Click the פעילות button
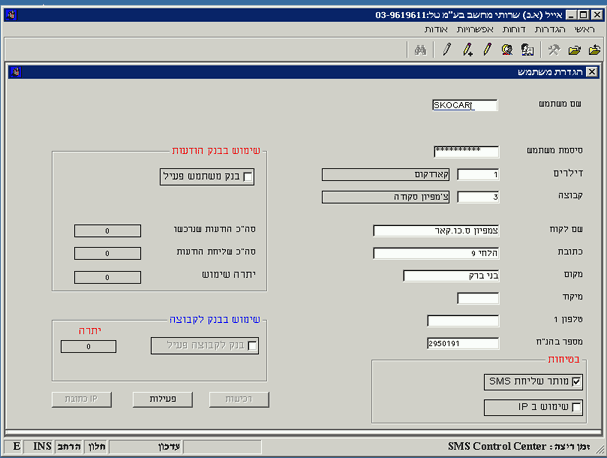Viewport: 607px width, 458px height. [x=161, y=399]
